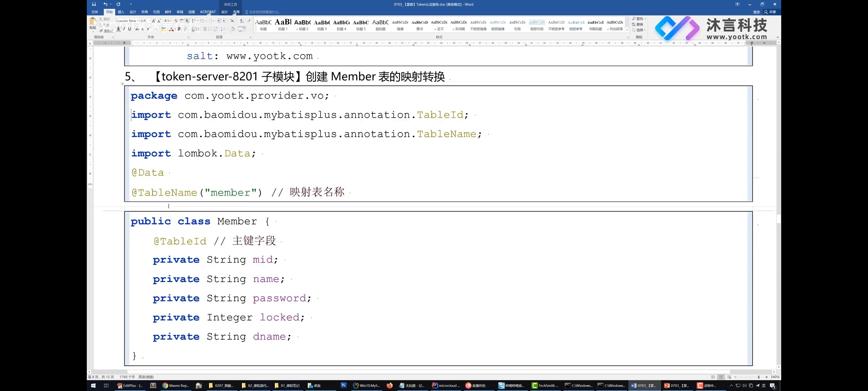The width and height of the screenshot is (868, 391).
Task: Click 开始 ribbon tab
Action: click(x=109, y=12)
